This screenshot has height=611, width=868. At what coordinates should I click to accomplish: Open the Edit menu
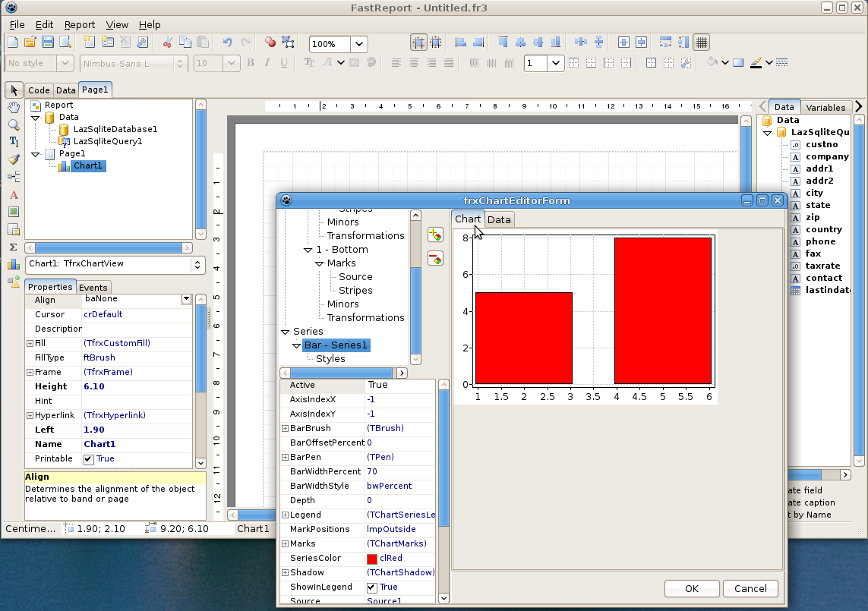point(44,25)
